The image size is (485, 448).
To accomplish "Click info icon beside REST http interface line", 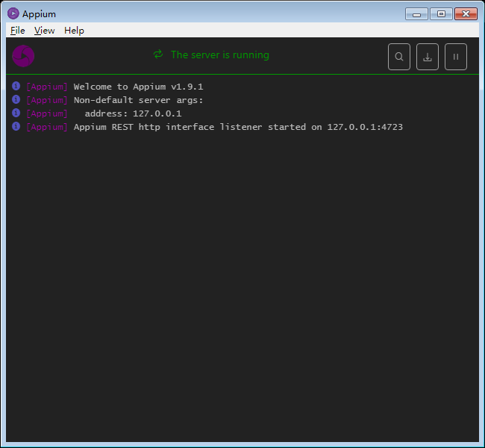I will (16, 126).
